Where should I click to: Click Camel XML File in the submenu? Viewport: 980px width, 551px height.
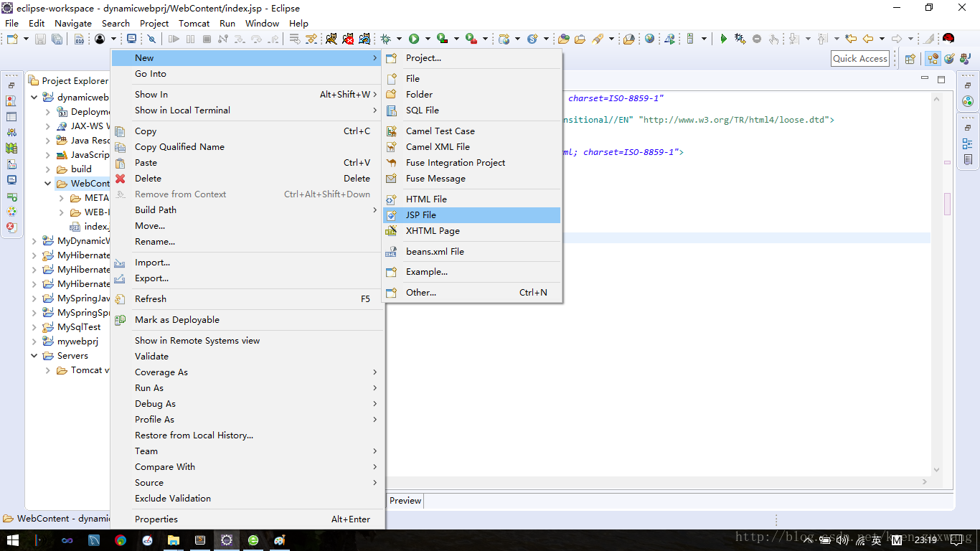(x=472, y=147)
